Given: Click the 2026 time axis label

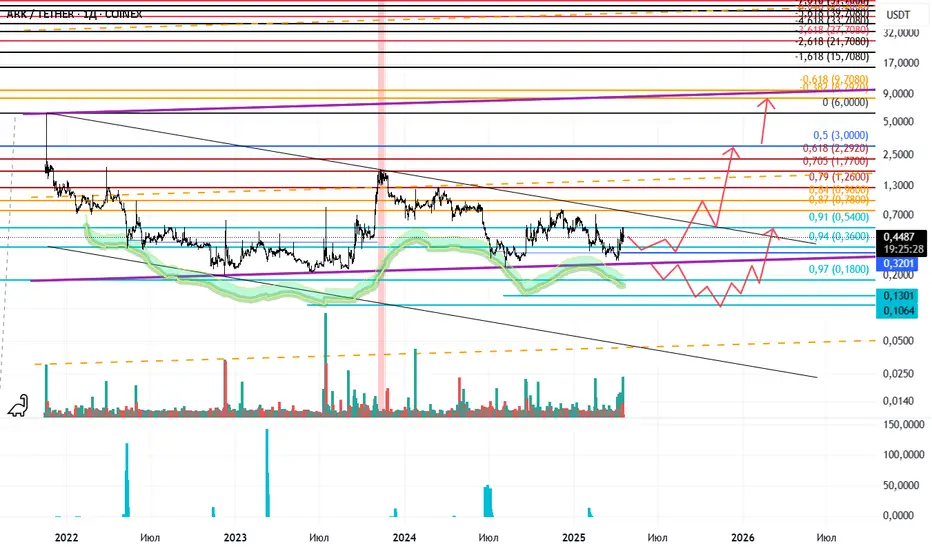Looking at the screenshot, I should pyautogui.click(x=742, y=538).
